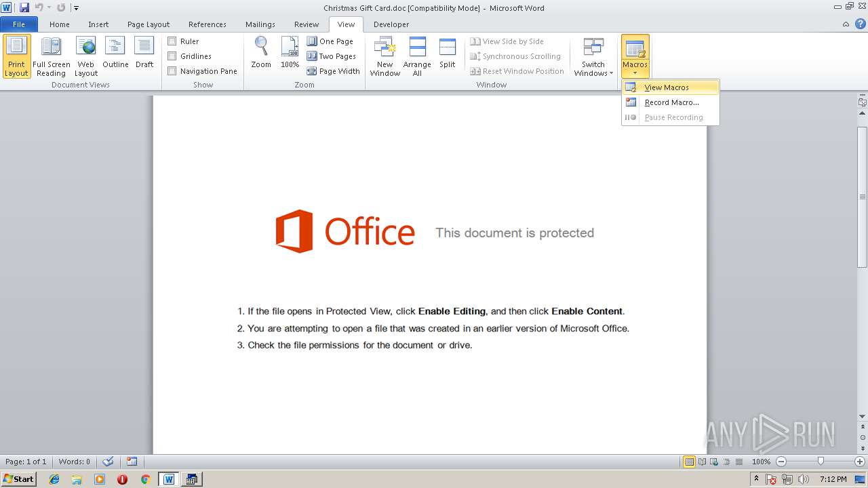This screenshot has width=868, height=488.
Task: Switch to Web Layout view
Action: [86, 57]
